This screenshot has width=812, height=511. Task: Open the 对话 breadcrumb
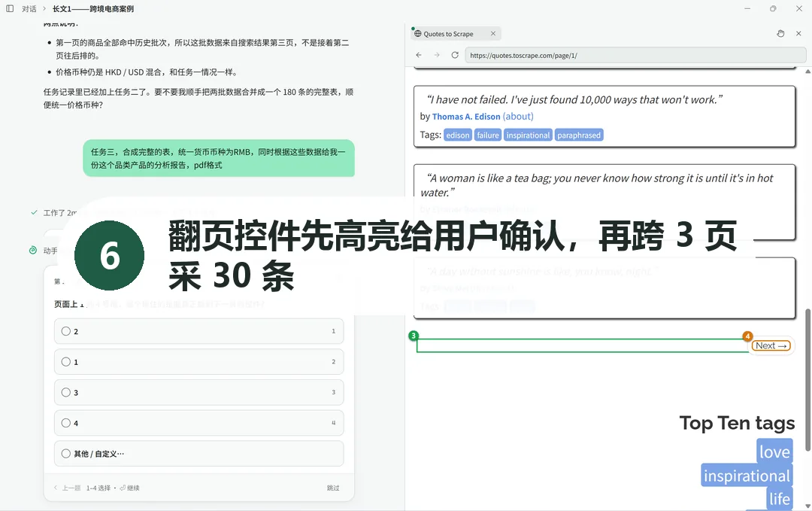[x=29, y=9]
